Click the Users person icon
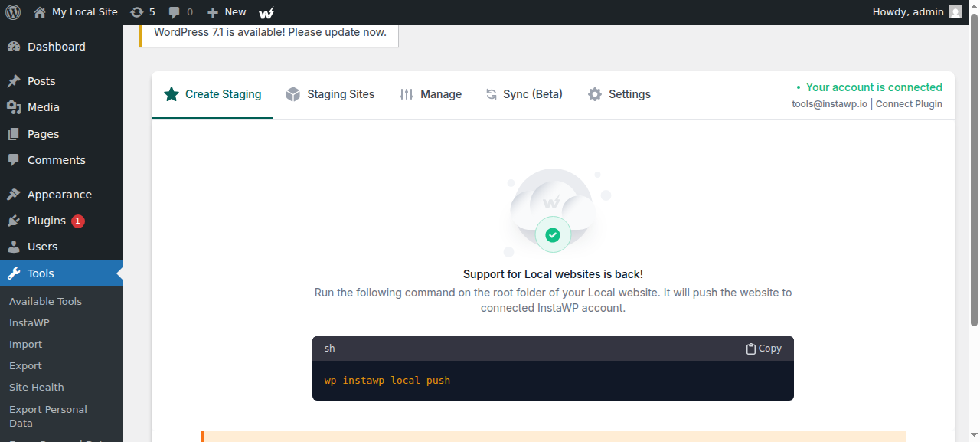 coord(14,247)
